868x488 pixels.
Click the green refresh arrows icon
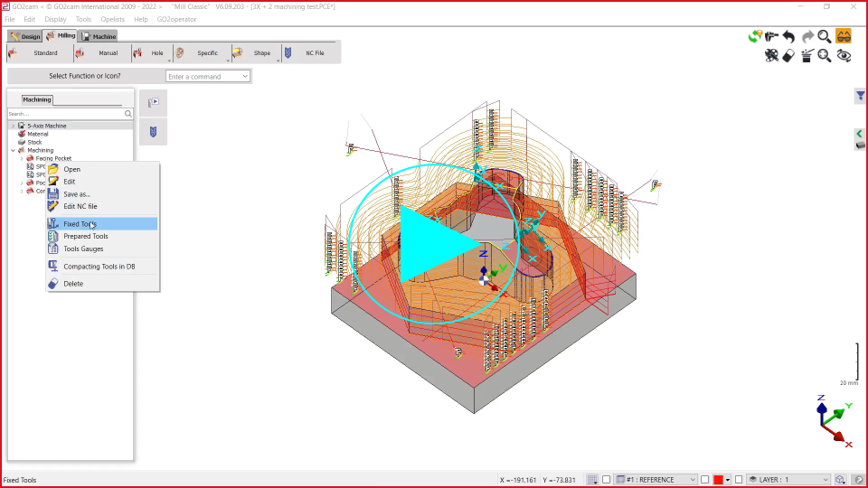point(754,37)
